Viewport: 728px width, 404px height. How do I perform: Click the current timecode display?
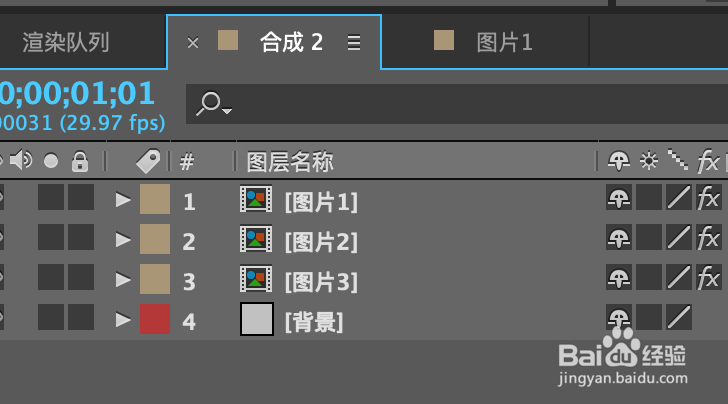point(78,94)
